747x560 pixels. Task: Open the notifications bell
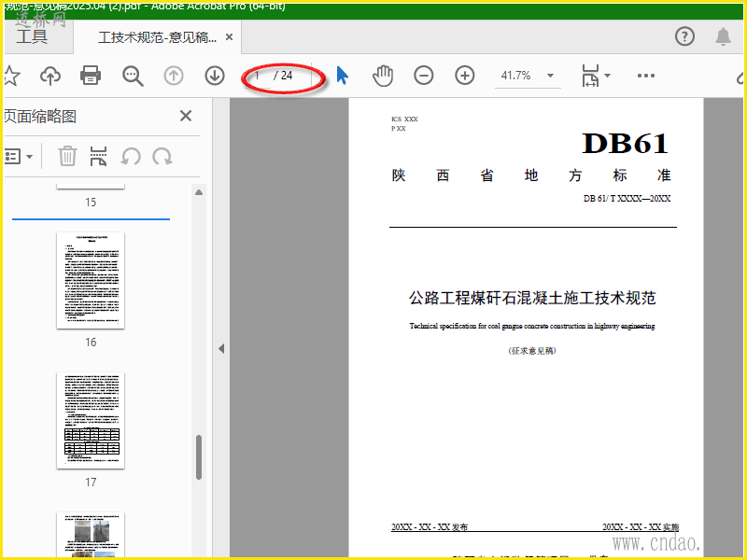723,36
